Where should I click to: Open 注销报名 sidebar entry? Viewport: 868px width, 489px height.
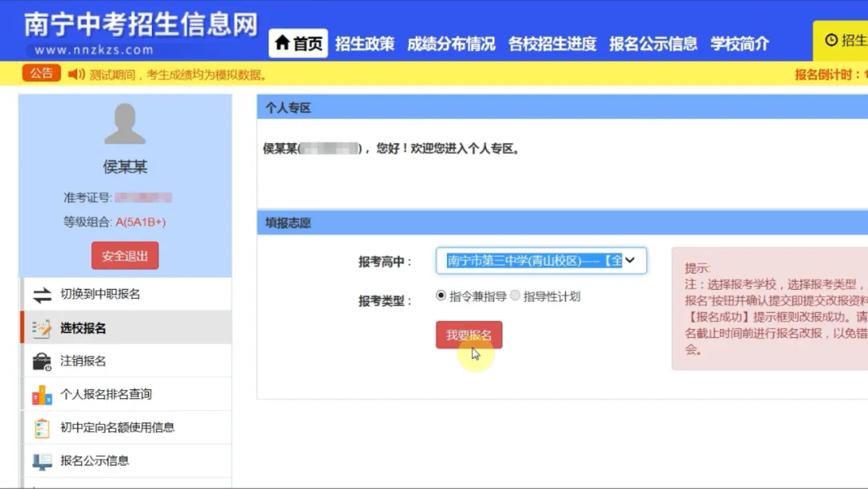coord(126,361)
